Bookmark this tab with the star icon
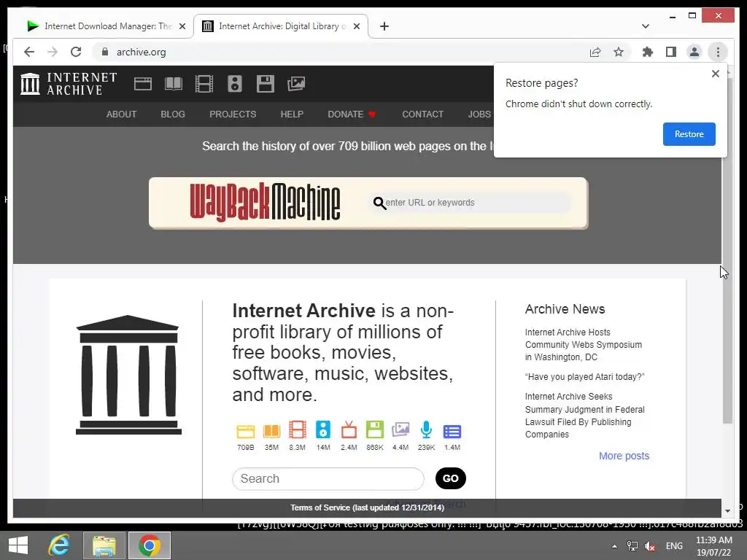Viewport: 747px width, 560px height. (x=619, y=52)
